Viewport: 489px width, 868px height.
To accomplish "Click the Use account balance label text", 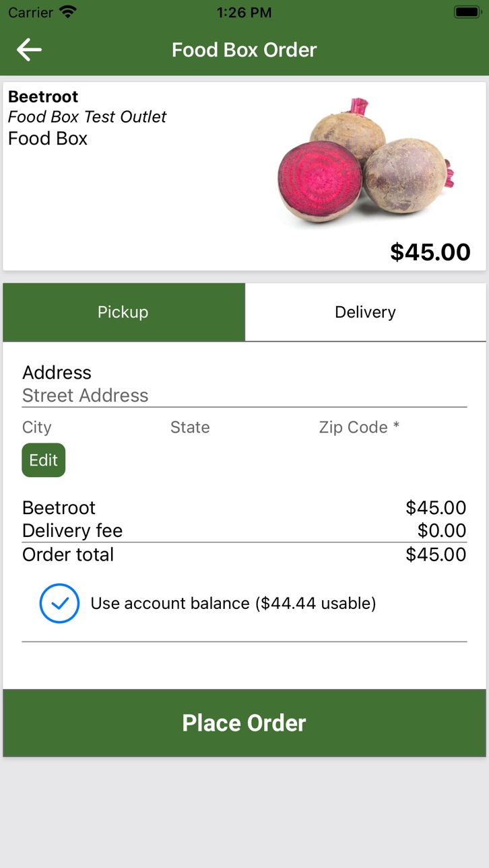I will pyautogui.click(x=233, y=604).
